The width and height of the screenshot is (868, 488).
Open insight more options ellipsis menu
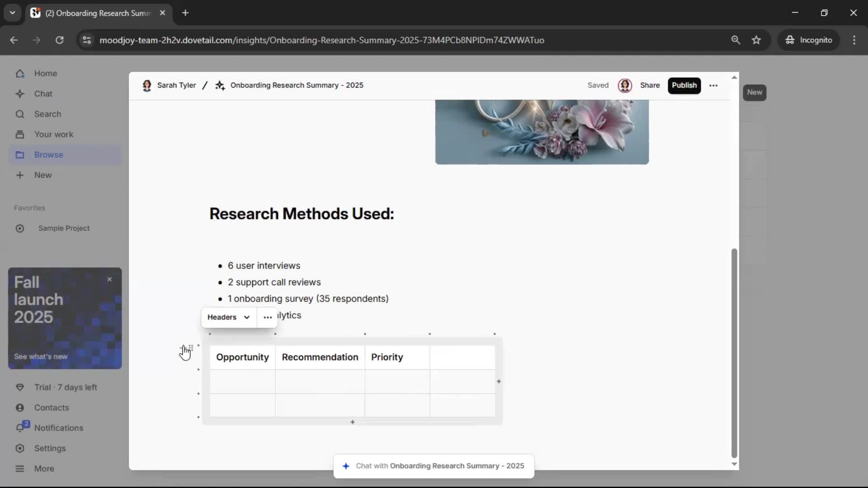point(713,85)
